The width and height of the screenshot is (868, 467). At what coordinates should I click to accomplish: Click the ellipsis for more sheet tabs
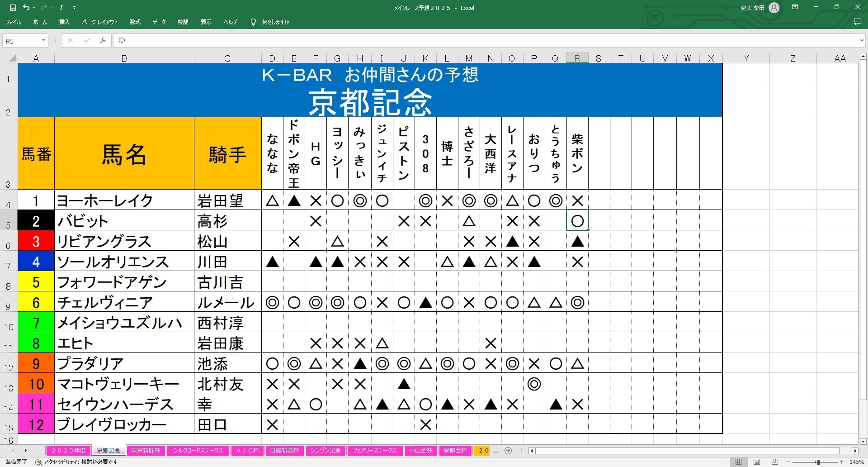tap(496, 451)
